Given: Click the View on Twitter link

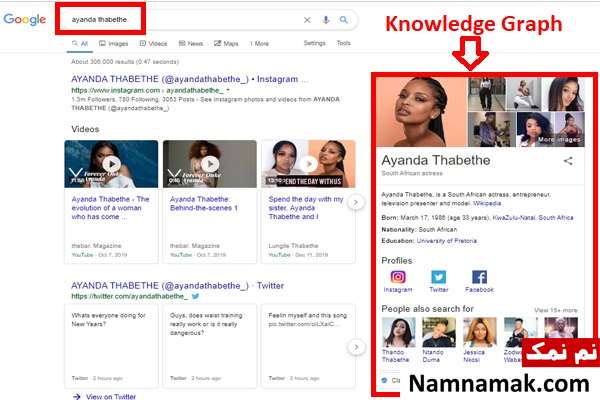Looking at the screenshot, I should click(111, 397).
